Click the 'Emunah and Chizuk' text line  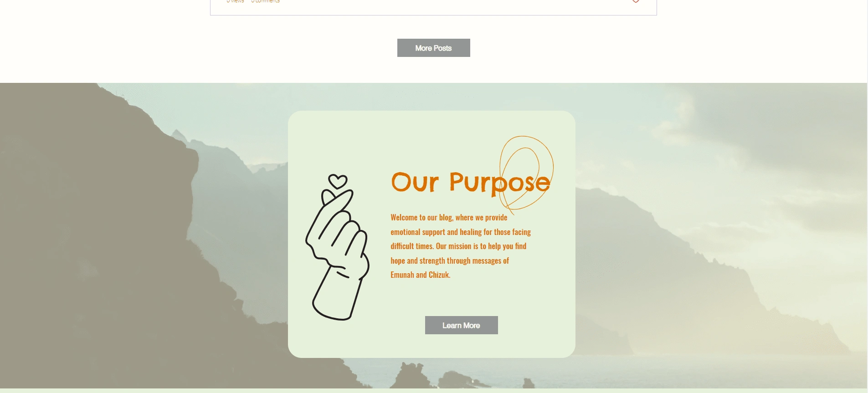(x=420, y=275)
